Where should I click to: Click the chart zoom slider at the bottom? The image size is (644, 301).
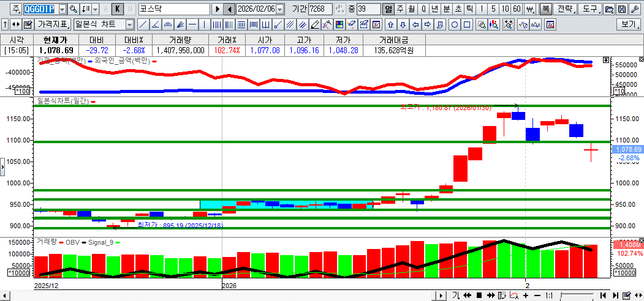click(x=576, y=295)
